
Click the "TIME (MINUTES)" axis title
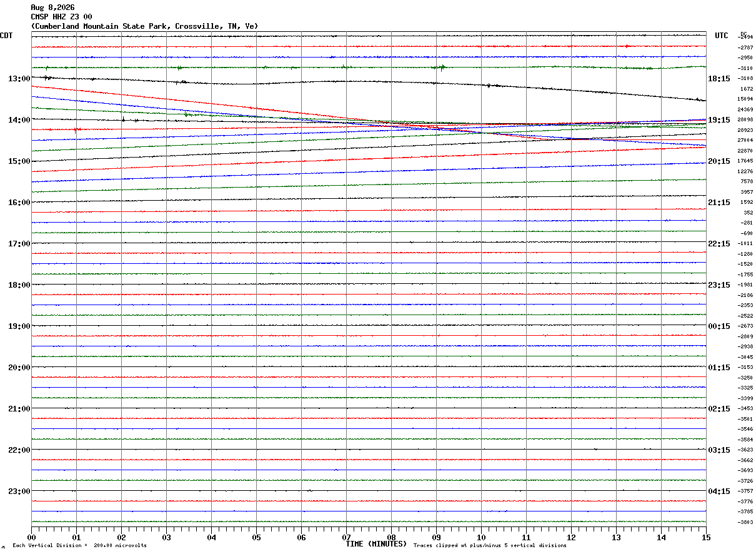376,543
